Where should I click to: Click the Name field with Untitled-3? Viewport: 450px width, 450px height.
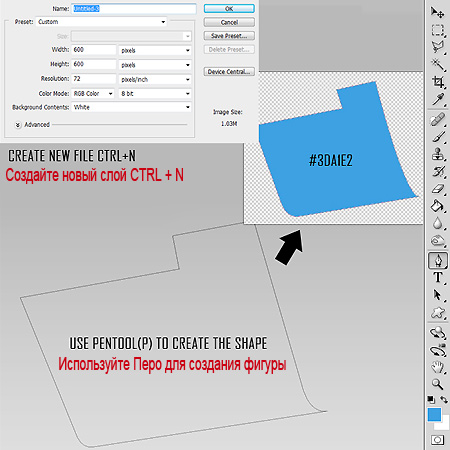[134, 9]
